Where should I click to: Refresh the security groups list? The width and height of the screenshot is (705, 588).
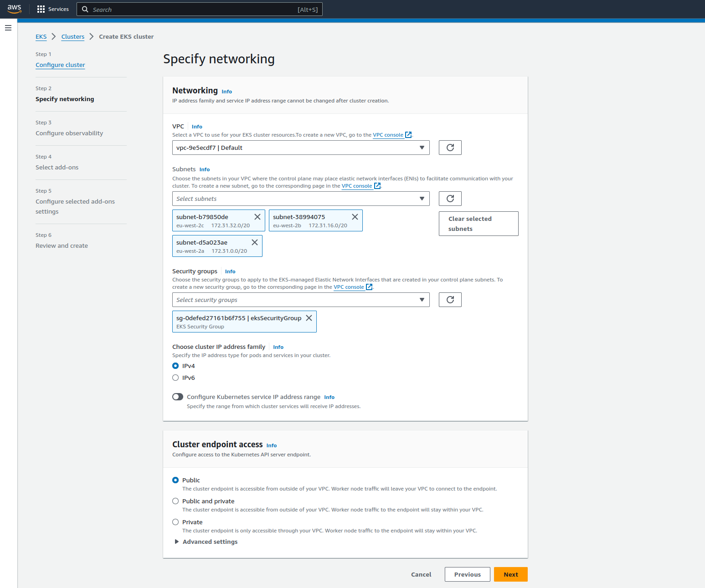[450, 300]
